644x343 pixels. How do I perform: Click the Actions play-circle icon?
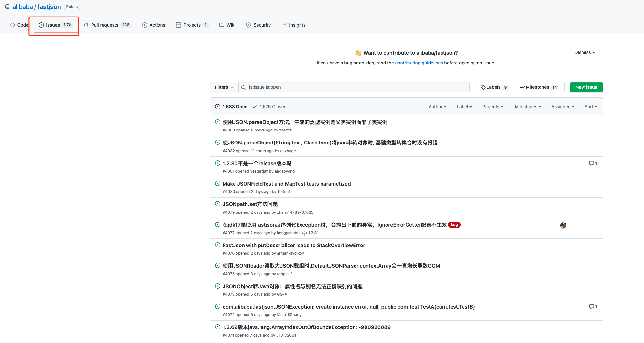pos(144,25)
